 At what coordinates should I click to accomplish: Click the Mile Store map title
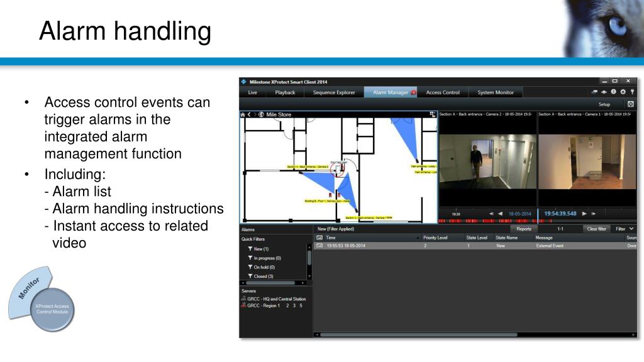coord(279,114)
